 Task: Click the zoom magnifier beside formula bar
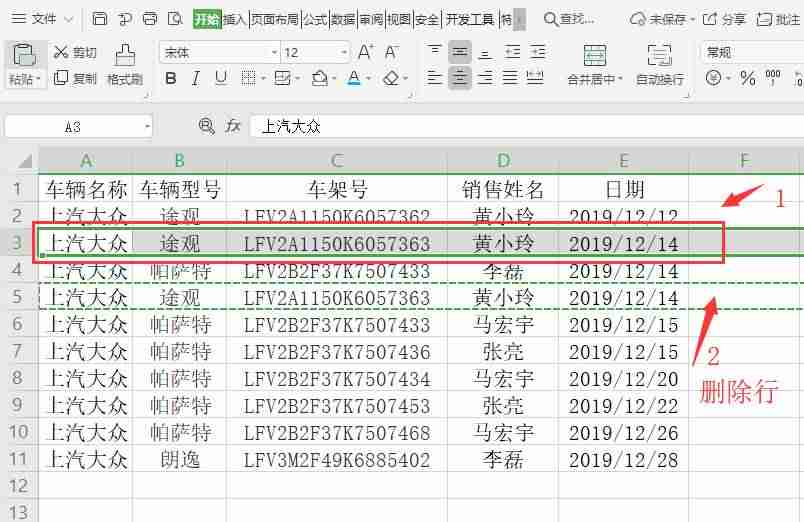tap(206, 126)
